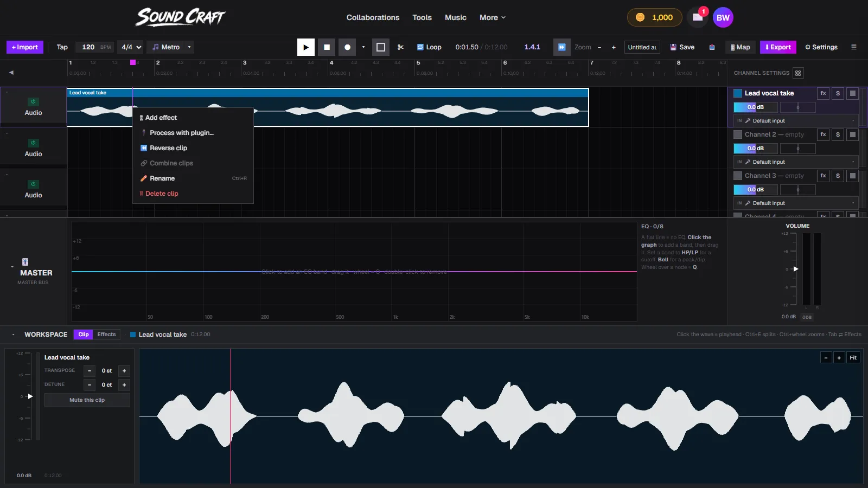Zoom out the workspace waveform with the minus button
This screenshot has height=488, width=868.
(826, 358)
